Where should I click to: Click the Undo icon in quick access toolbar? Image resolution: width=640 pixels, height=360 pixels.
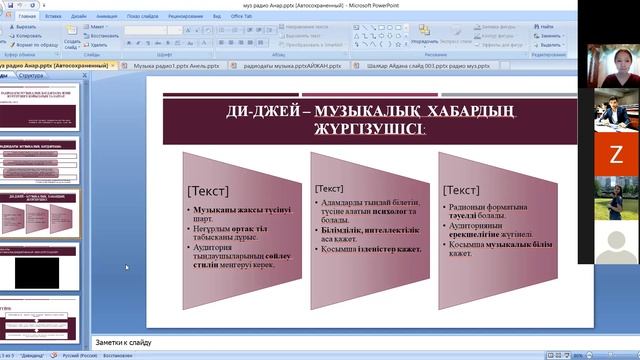pos(20,5)
